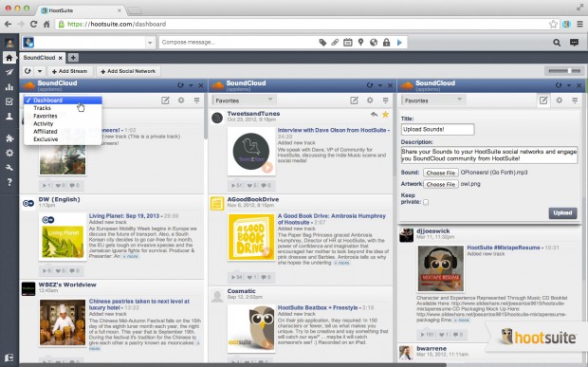Check the Keep private checkbox
588x367 pixels.
426,202
